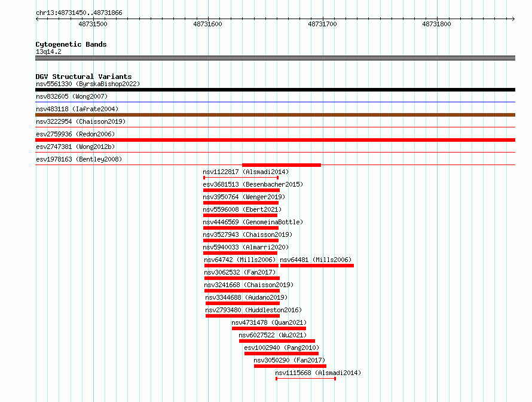This screenshot has width=532, height=402.
Task: Open variant nsv1122817 (Alsmadi2014) label
Action: (x=246, y=172)
